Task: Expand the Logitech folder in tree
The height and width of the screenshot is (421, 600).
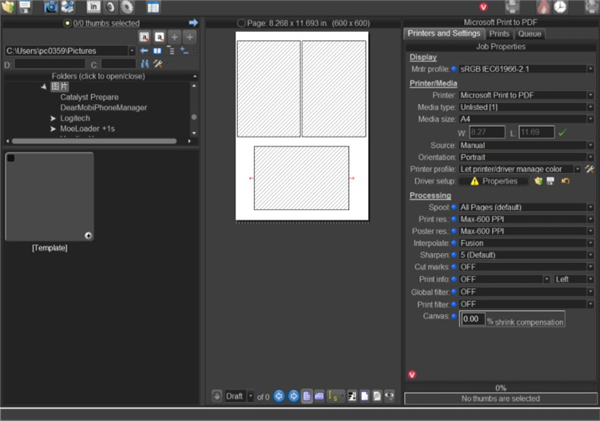Action: pyautogui.click(x=52, y=118)
